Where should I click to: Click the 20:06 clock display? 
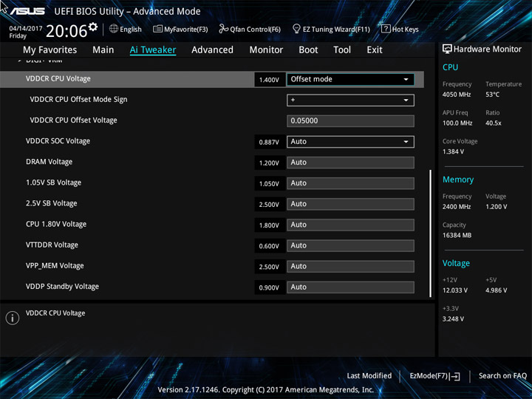pyautogui.click(x=66, y=31)
